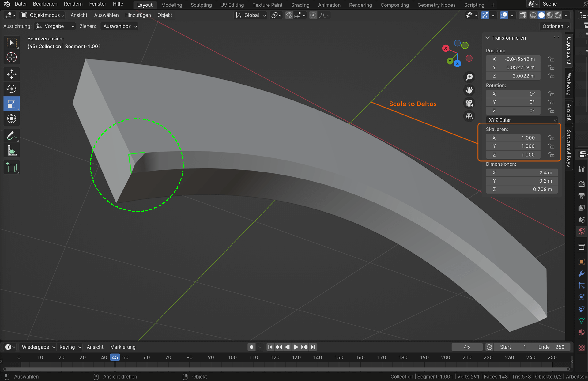Click the Optionen button
The width and height of the screenshot is (588, 381).
pyautogui.click(x=555, y=26)
